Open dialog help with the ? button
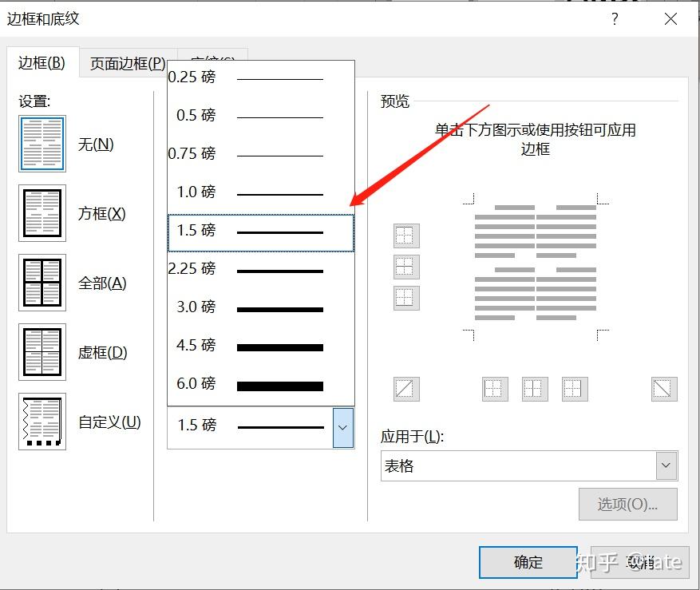 point(615,18)
